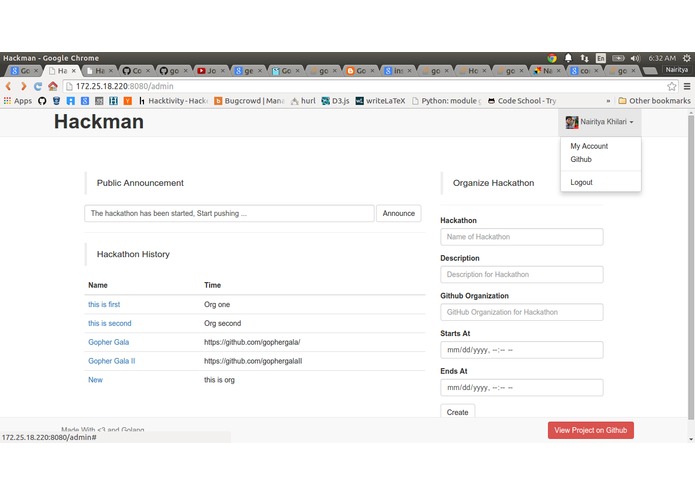
Task: Open the writeLaTeX bookmark
Action: point(380,101)
